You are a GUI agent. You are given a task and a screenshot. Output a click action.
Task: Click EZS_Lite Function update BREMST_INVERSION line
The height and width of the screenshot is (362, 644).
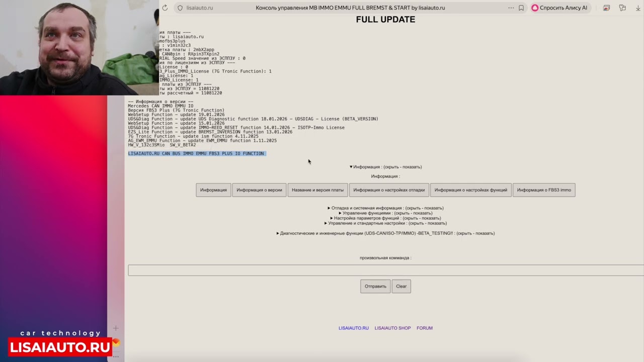point(210,132)
